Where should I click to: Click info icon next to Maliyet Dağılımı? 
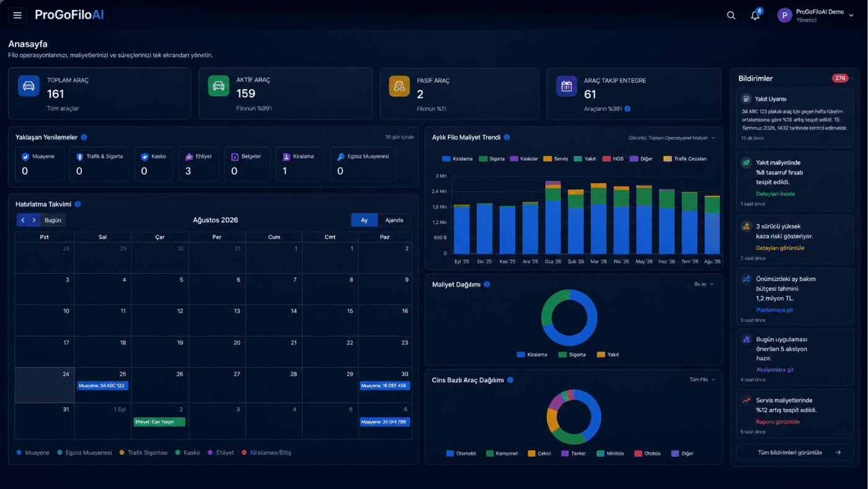coord(487,284)
